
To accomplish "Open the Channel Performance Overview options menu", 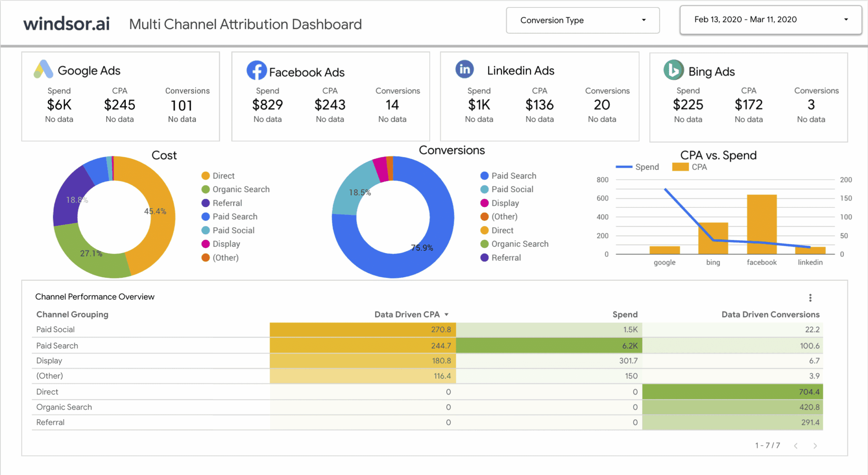I will click(x=810, y=297).
